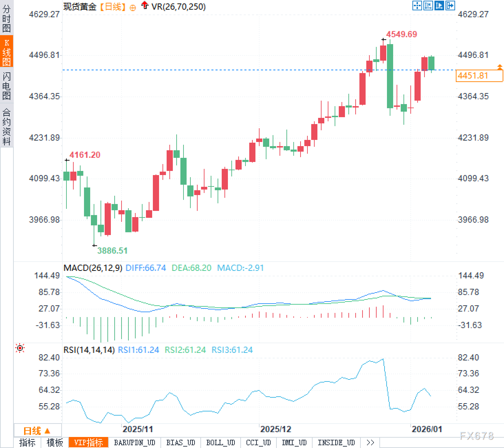Click the export arrow icon at top right
This screenshot has height=448, width=504.
[450, 6]
